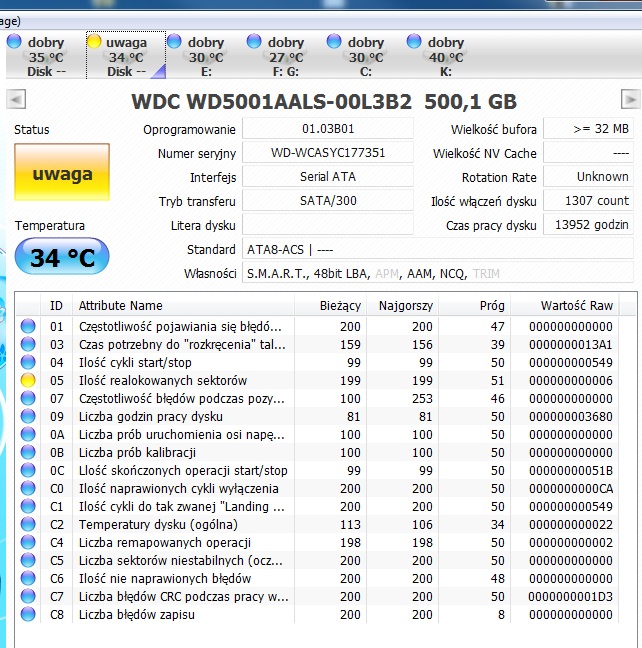Click the Rotation Rate field showing Unknown
The image size is (642, 648).
(588, 176)
